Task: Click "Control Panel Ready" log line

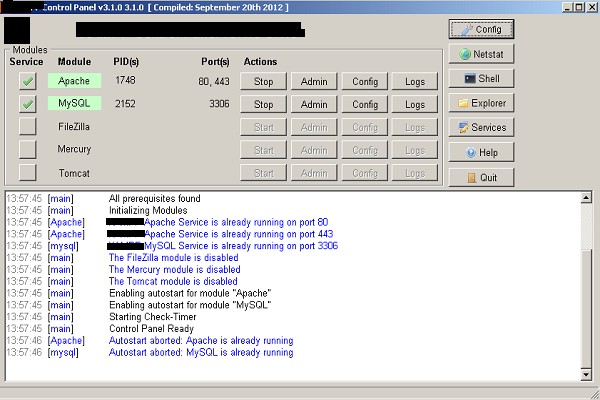Action: [x=152, y=329]
